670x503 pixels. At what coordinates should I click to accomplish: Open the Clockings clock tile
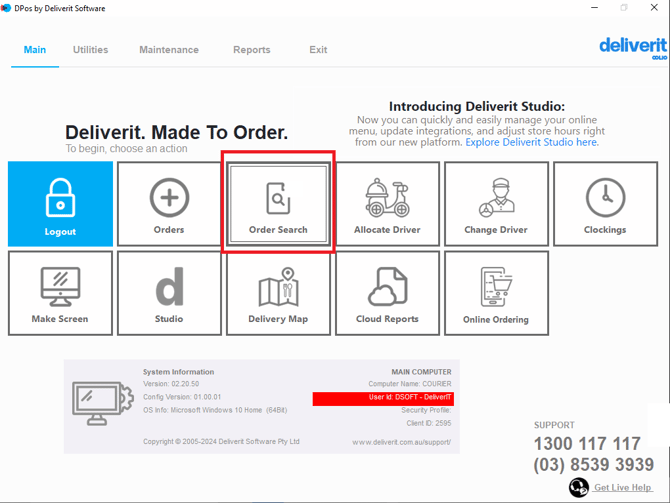[x=605, y=204]
